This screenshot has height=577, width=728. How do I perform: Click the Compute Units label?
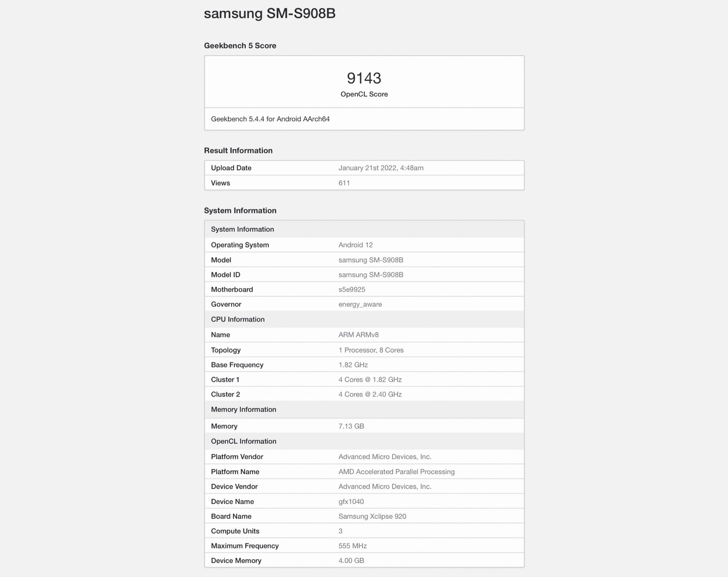pyautogui.click(x=235, y=531)
